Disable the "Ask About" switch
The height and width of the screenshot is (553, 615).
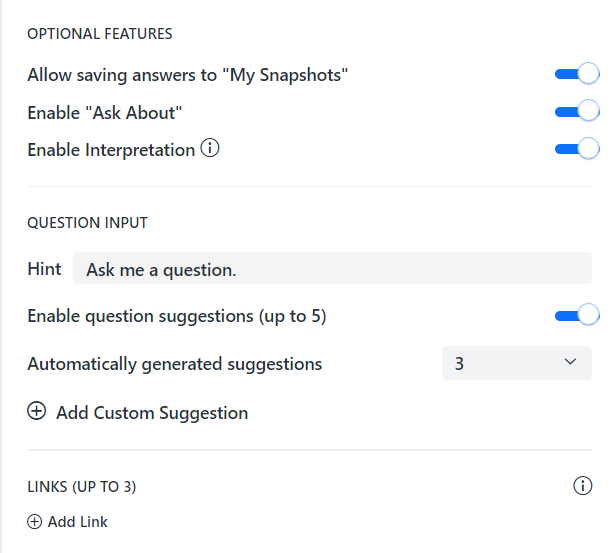(576, 111)
